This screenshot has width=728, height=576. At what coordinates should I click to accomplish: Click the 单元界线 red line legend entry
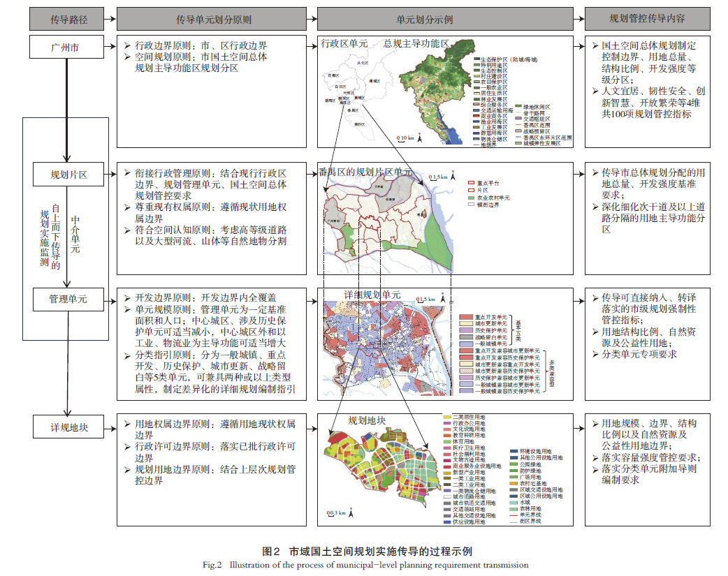[514, 515]
